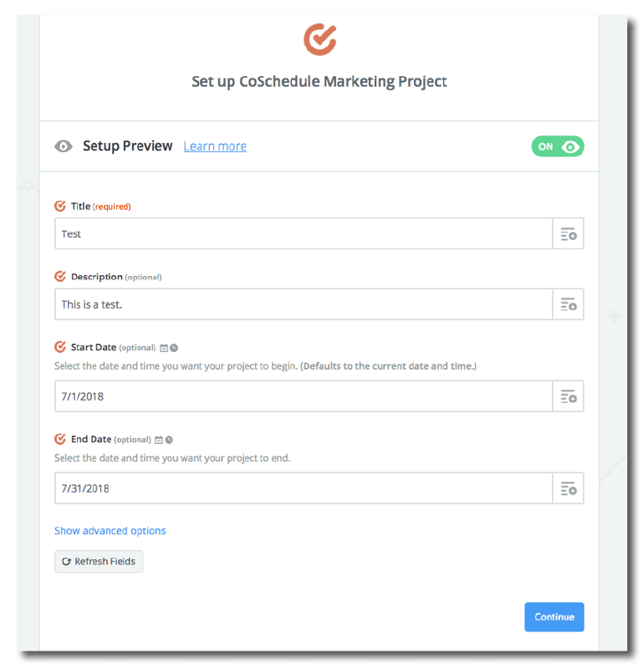Click the eye icon beside Setup Preview
The height and width of the screenshot is (669, 644).
coord(64,146)
